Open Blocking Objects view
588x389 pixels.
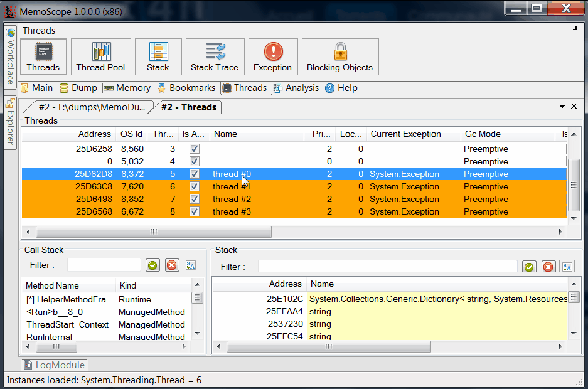339,56
